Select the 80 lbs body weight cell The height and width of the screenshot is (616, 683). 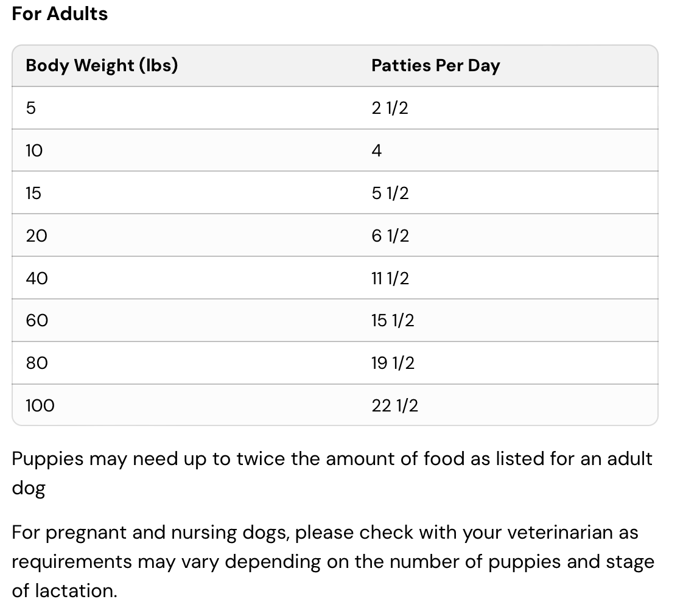click(x=37, y=363)
